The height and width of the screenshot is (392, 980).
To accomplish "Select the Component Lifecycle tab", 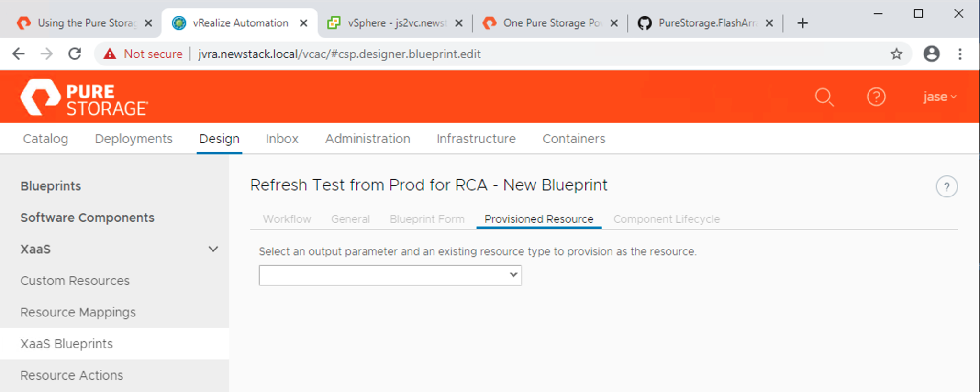I will 667,219.
